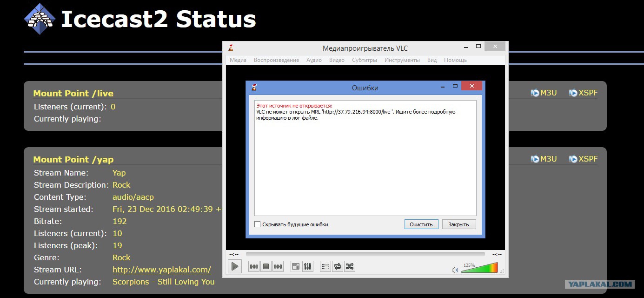Skip to previous track in VLC
Screen dimensions: 644x298
[254, 266]
